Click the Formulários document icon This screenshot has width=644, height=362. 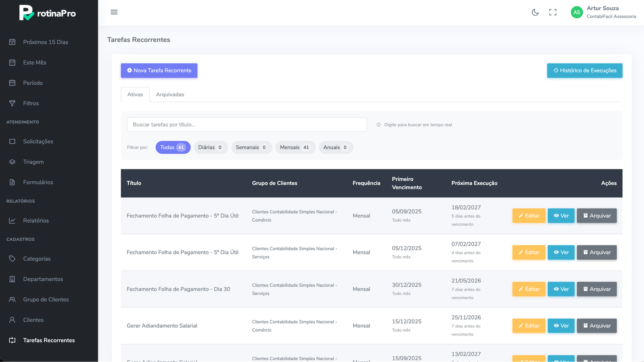pos(12,182)
